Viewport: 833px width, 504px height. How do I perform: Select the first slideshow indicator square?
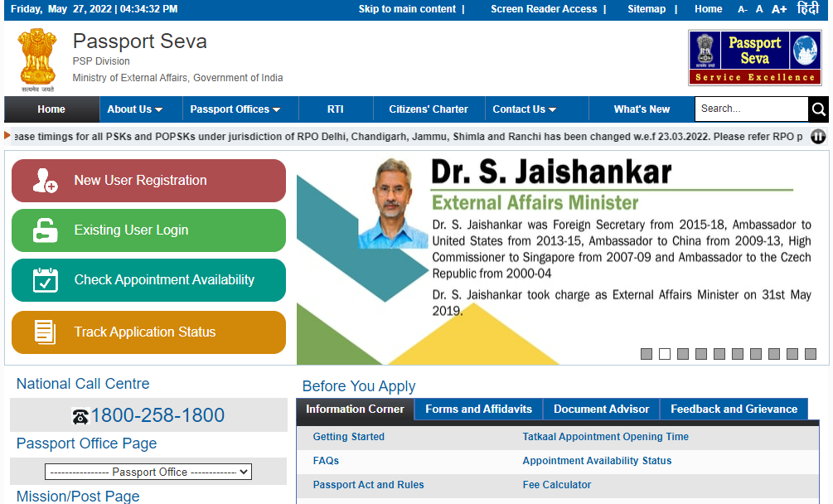coord(647,354)
